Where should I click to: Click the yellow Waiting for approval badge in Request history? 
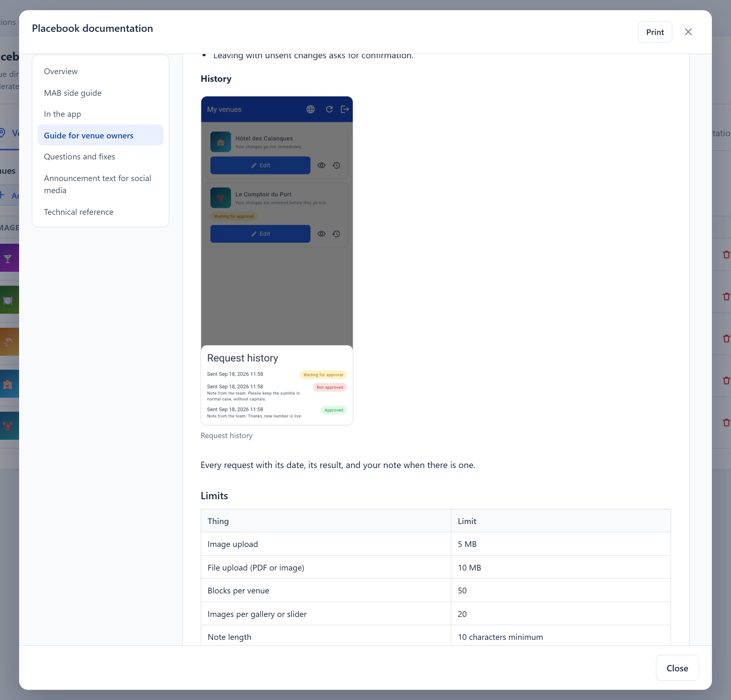[x=323, y=374]
